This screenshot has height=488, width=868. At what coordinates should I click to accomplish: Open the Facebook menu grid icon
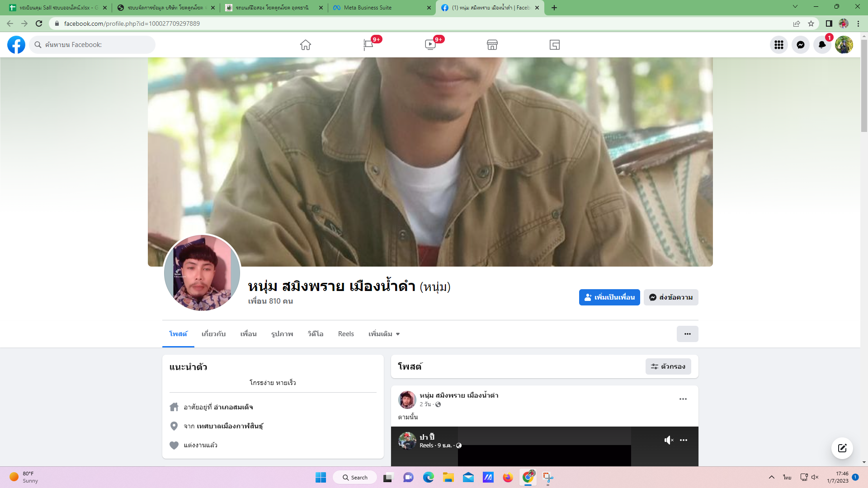(x=778, y=45)
